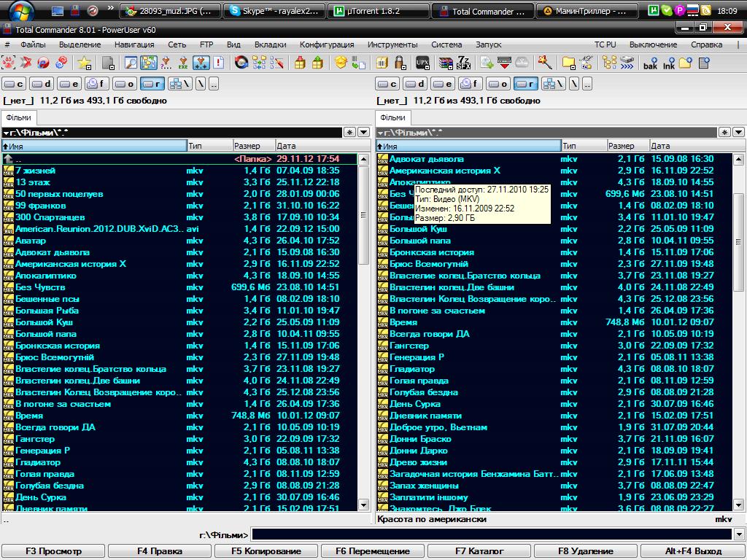Viewport: 747px width, 560px height.
Task: Switch left panel to drive d
Action: pyautogui.click(x=42, y=84)
